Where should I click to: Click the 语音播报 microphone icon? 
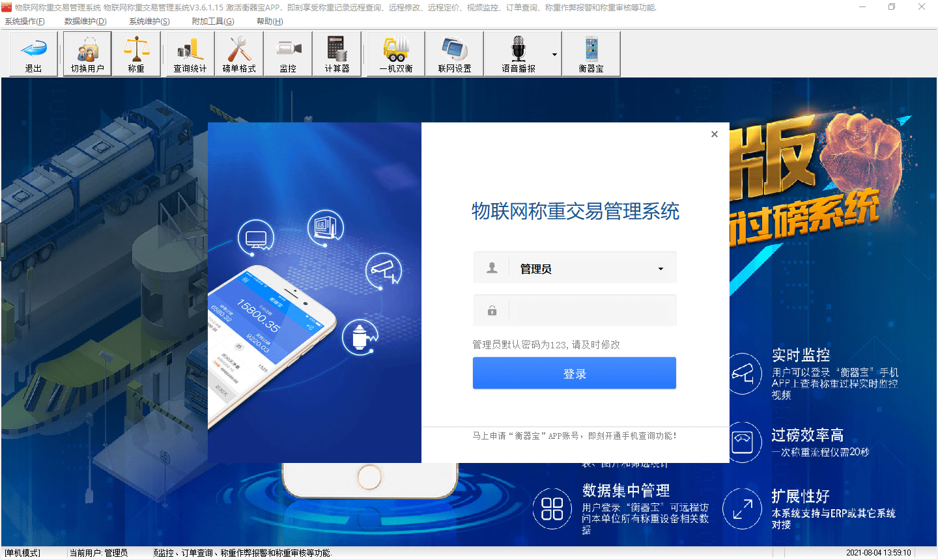[x=519, y=49]
